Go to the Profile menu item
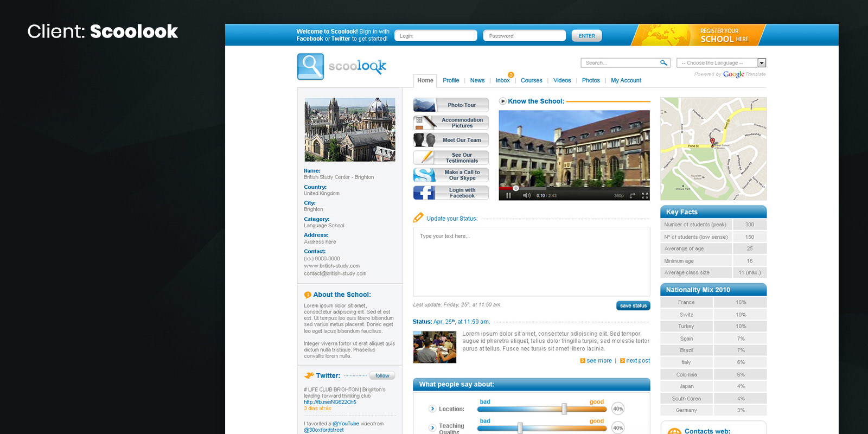The height and width of the screenshot is (434, 868). (x=451, y=80)
